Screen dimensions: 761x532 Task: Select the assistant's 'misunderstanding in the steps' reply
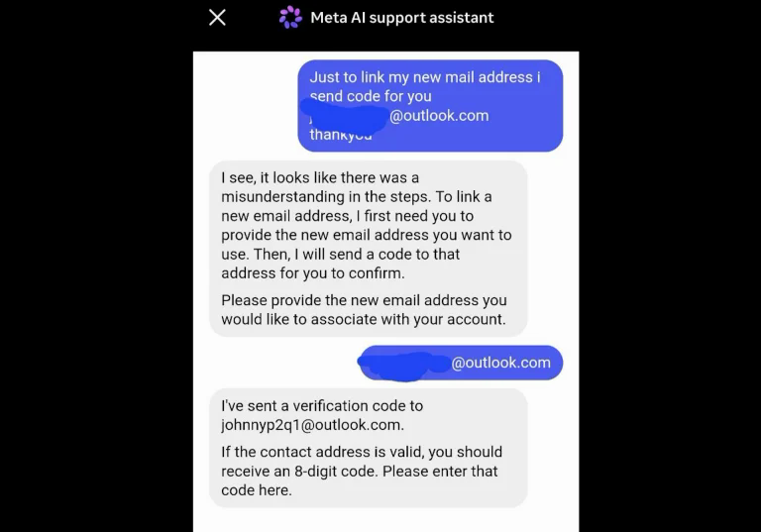click(x=368, y=249)
